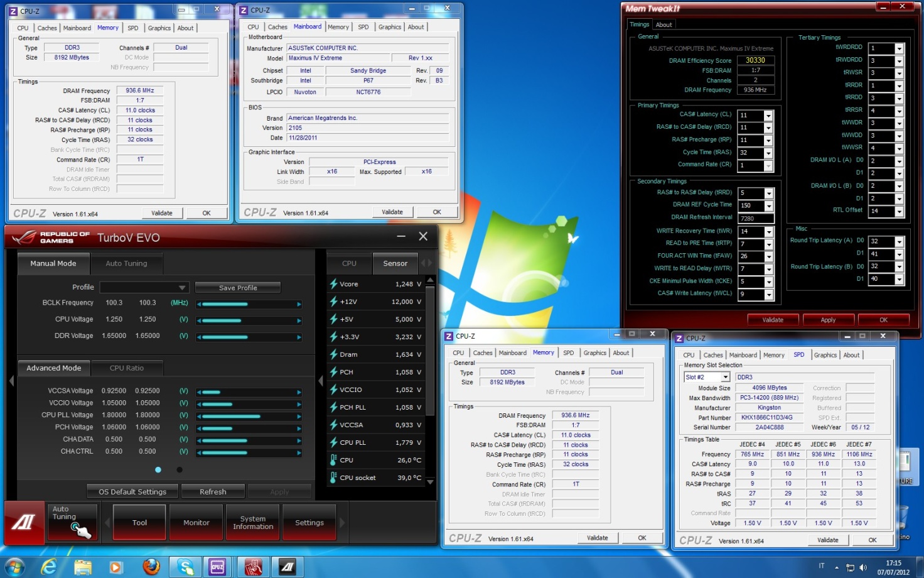Click the Auto Tuning icon in TurboV bottom bar
Image resolution: width=924 pixels, height=578 pixels.
(72, 521)
